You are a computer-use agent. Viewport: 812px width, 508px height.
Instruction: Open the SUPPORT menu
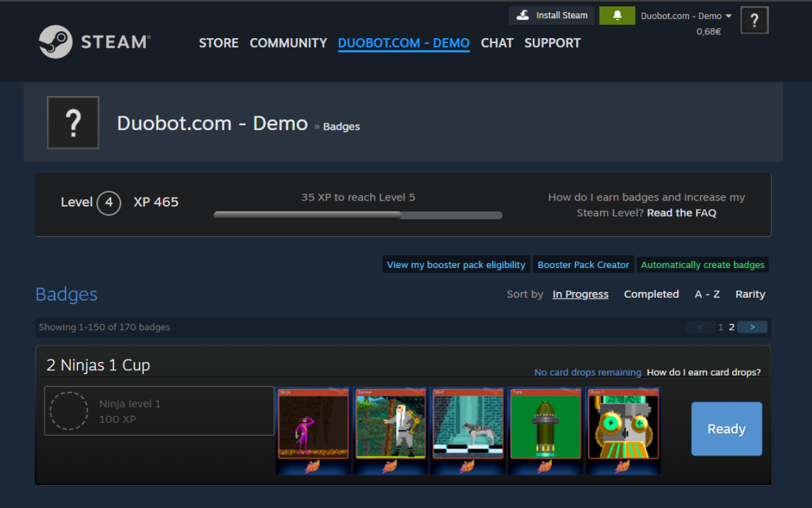tap(553, 43)
